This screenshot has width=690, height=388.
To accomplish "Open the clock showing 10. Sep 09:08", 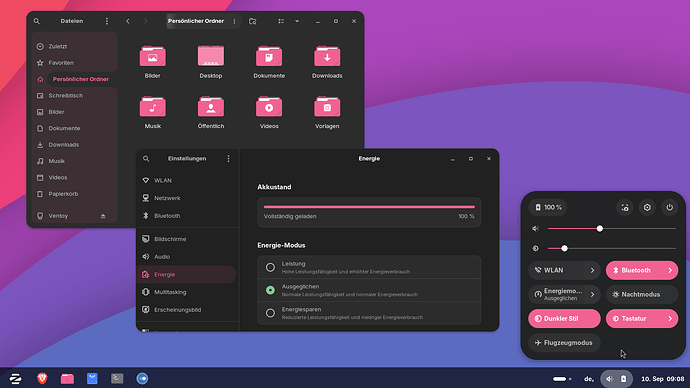I will (662, 379).
